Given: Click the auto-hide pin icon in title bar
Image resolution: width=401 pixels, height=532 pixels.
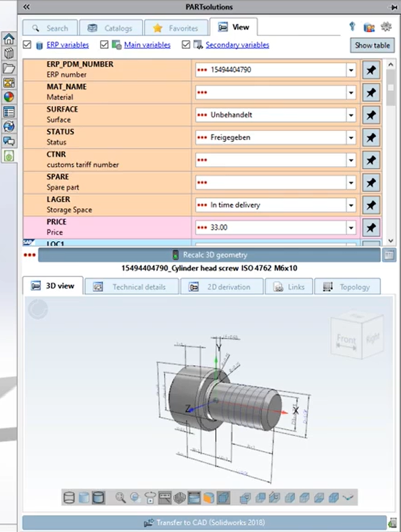Looking at the screenshot, I should 394,7.
